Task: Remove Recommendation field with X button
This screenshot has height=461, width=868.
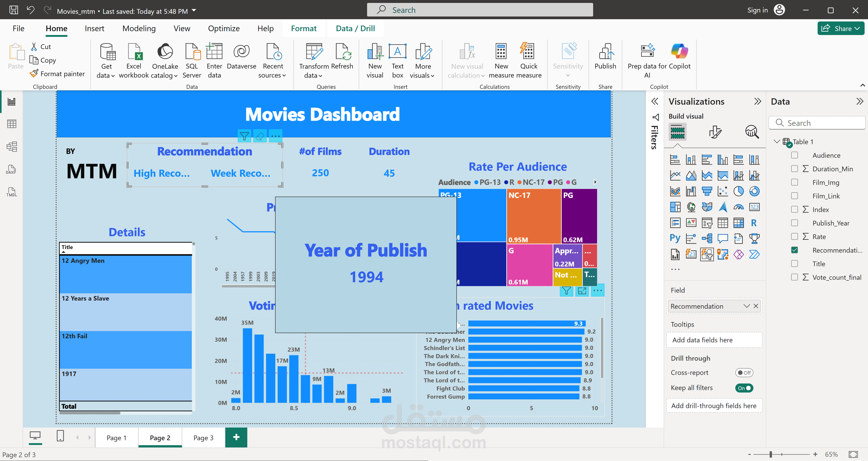Action: (x=756, y=306)
